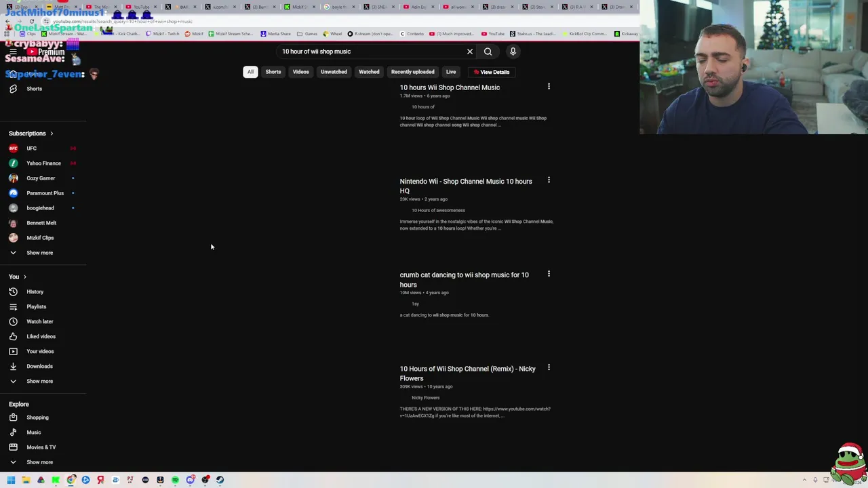Viewport: 868px width, 488px height.
Task: Clear the YouTube search box text
Action: click(469, 52)
